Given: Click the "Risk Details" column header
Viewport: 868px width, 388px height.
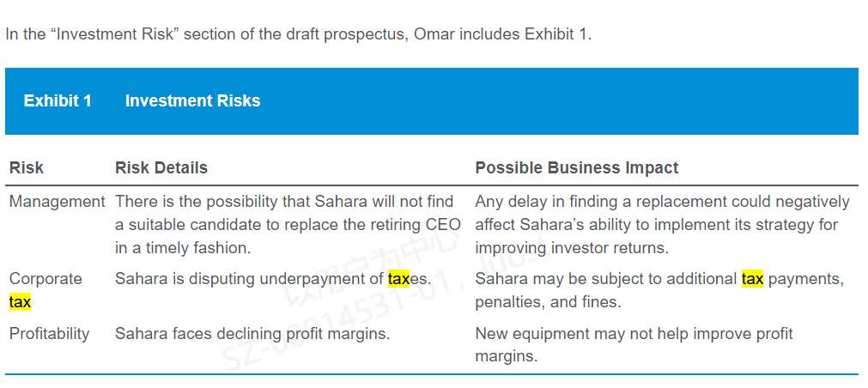Looking at the screenshot, I should tap(161, 168).
